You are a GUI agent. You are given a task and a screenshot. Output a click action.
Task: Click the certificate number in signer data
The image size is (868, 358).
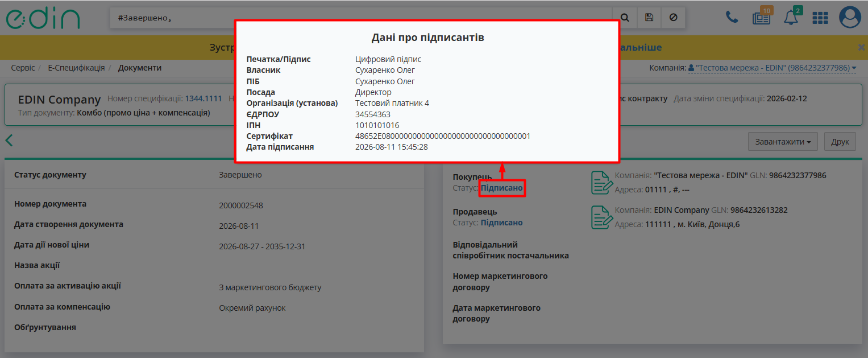[443, 136]
